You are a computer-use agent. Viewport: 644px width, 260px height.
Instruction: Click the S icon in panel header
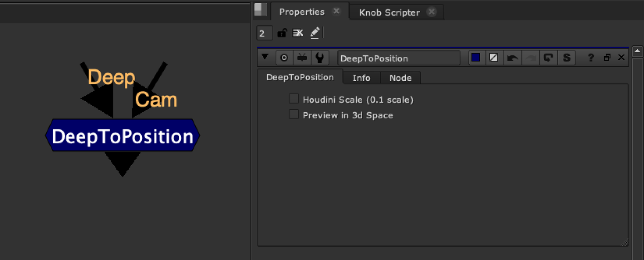click(x=566, y=58)
